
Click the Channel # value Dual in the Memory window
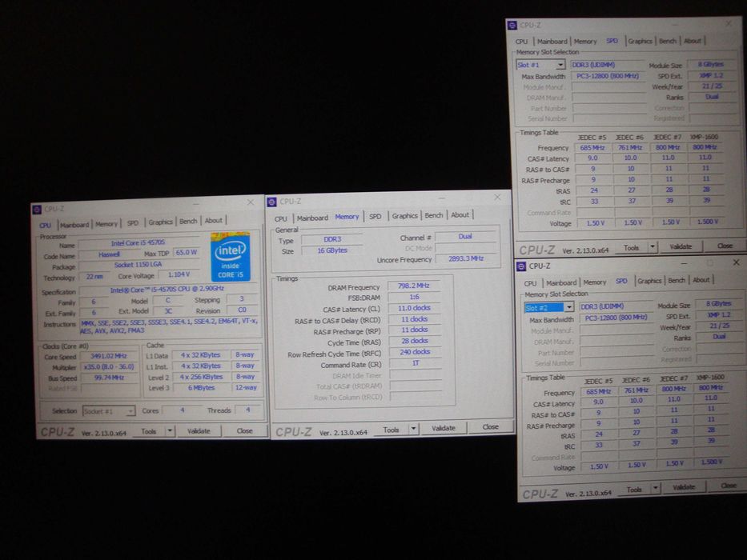465,237
